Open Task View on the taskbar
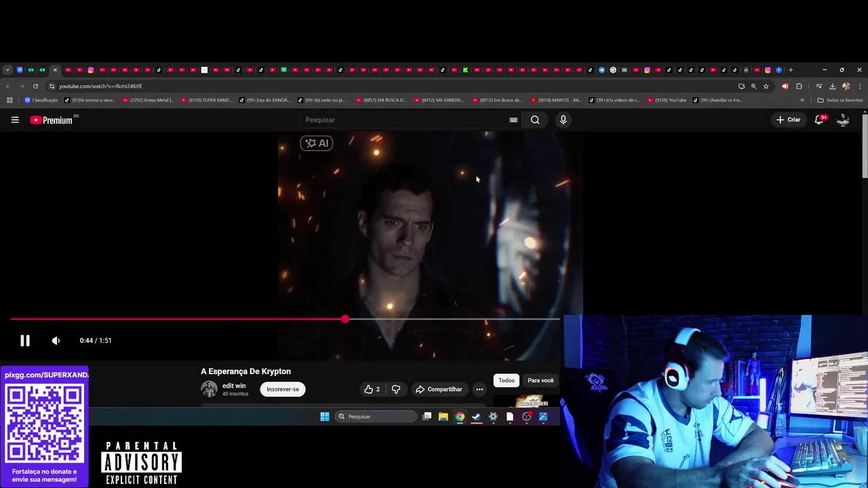The height and width of the screenshot is (488, 868). tap(427, 417)
